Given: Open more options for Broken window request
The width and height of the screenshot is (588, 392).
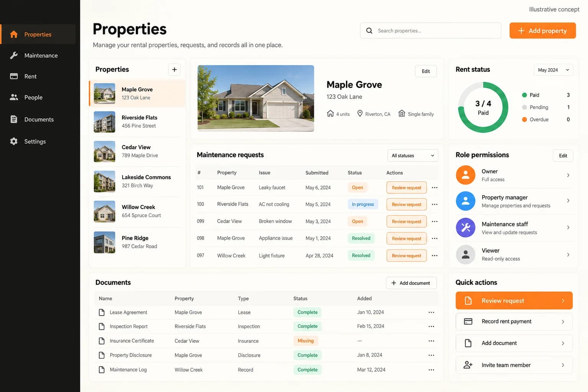Looking at the screenshot, I should [x=434, y=221].
